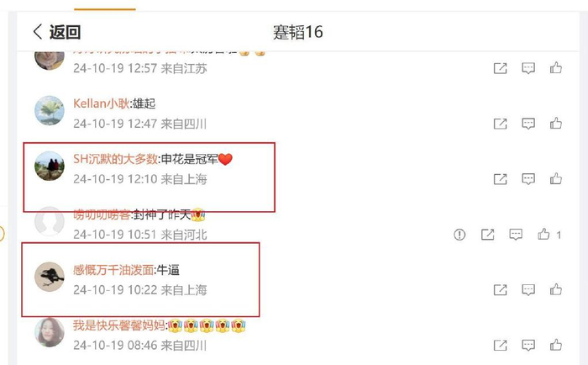Open SH沉默的大多数's profile name link
The height and width of the screenshot is (365, 588).
pos(116,159)
